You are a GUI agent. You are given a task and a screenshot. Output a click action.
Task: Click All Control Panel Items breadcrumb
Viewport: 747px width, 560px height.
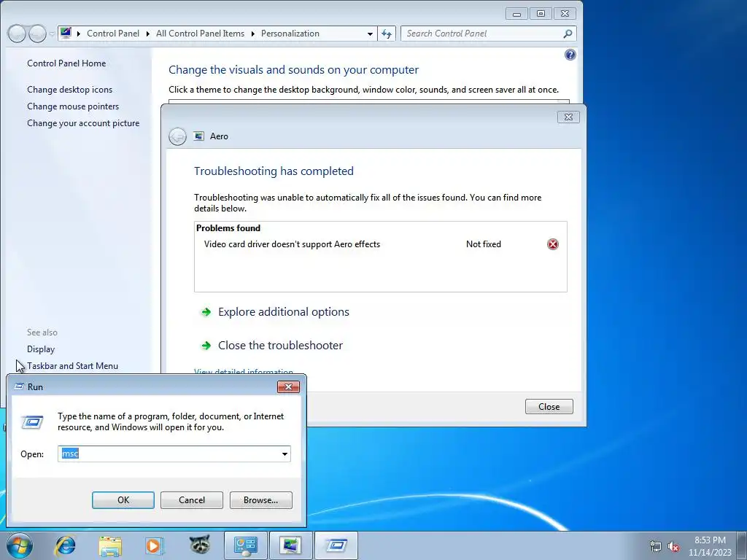200,34
